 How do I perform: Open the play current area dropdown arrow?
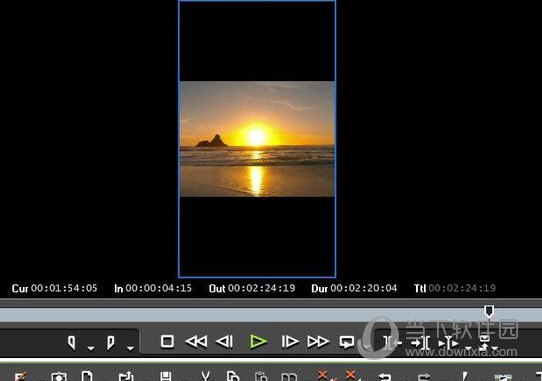[469, 348]
